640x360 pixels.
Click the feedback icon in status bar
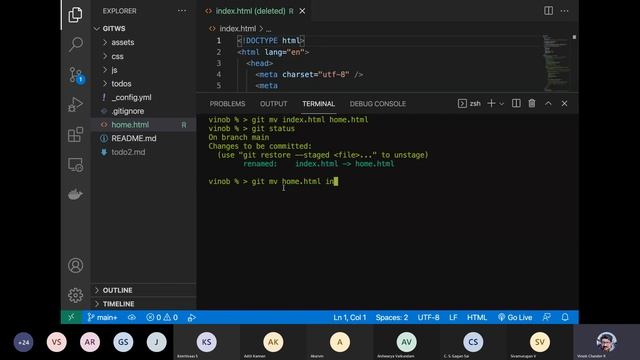tap(547, 317)
